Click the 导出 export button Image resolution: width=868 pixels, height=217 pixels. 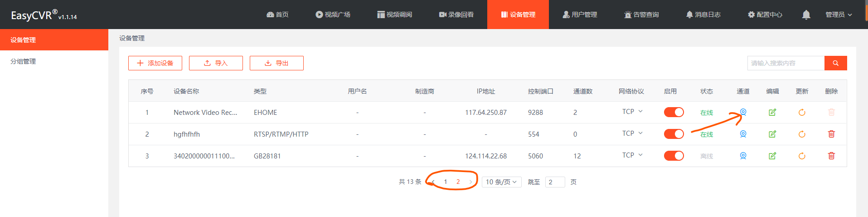(276, 63)
